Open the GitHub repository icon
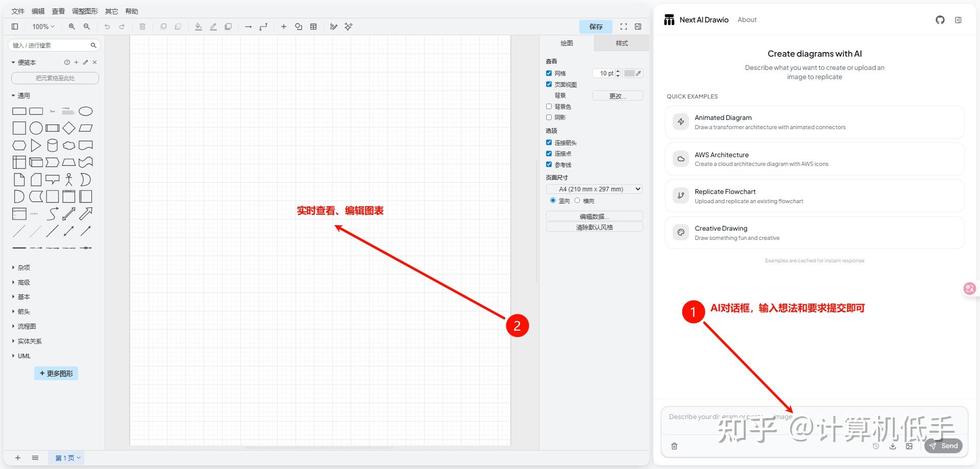 click(x=940, y=20)
